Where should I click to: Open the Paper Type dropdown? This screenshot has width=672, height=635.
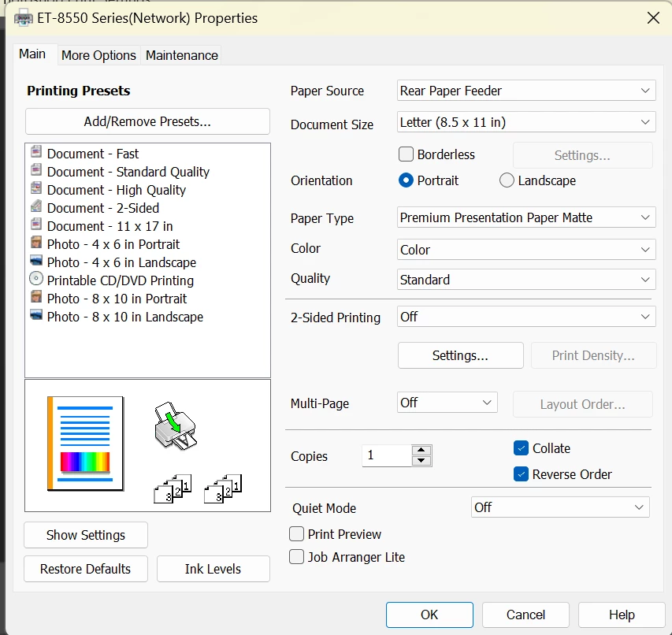click(526, 217)
